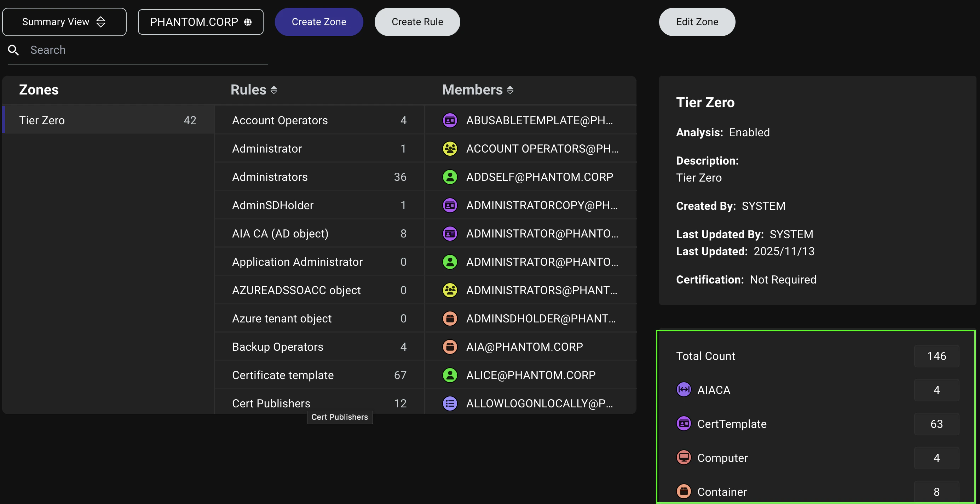
Task: Click the CertTemplate certificate icon
Action: click(x=684, y=423)
